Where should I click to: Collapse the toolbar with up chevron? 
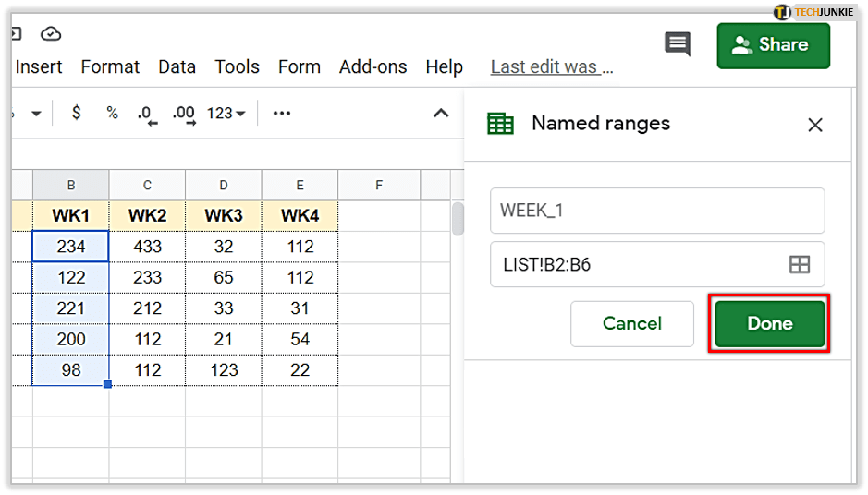click(x=441, y=113)
